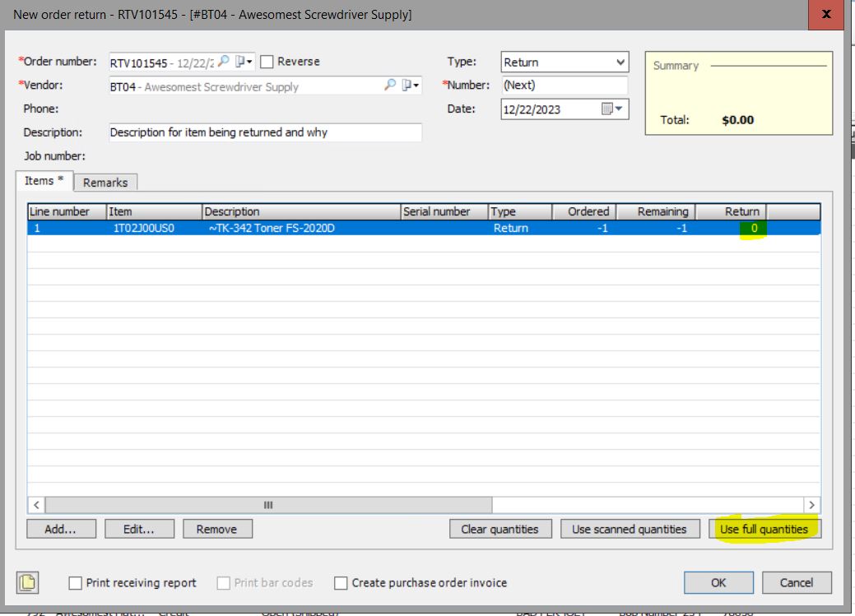Click the Return column header
The width and height of the screenshot is (855, 616).
pos(732,211)
